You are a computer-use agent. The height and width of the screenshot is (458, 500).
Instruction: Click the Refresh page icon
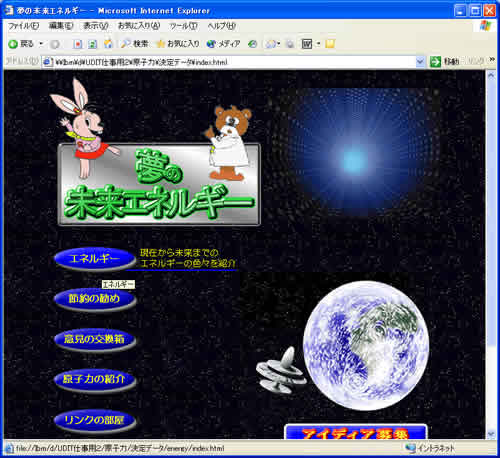pos(92,44)
